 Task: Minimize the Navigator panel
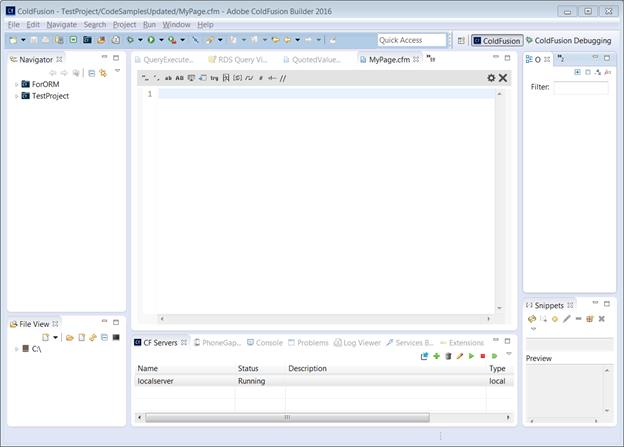[x=104, y=57]
